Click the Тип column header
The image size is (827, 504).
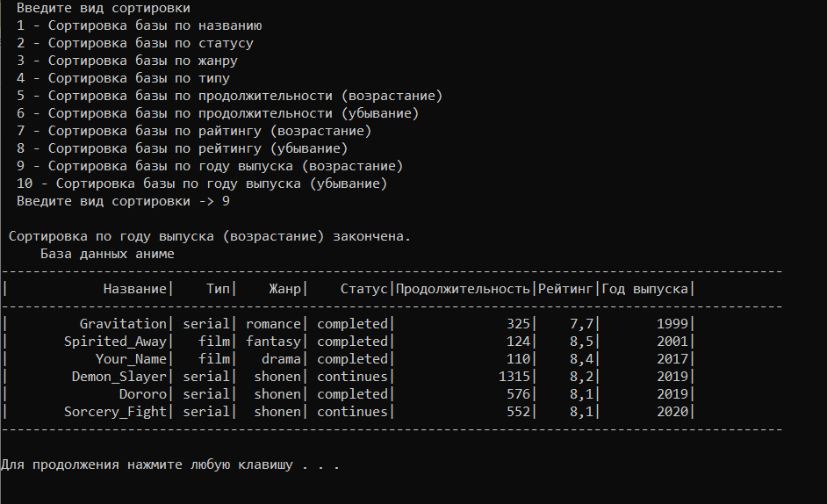click(218, 289)
